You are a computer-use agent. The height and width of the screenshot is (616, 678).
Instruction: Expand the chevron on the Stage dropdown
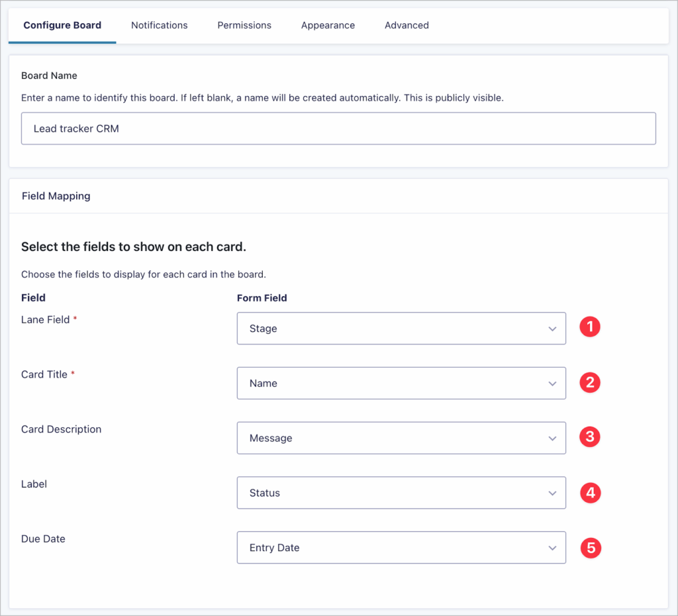point(552,328)
